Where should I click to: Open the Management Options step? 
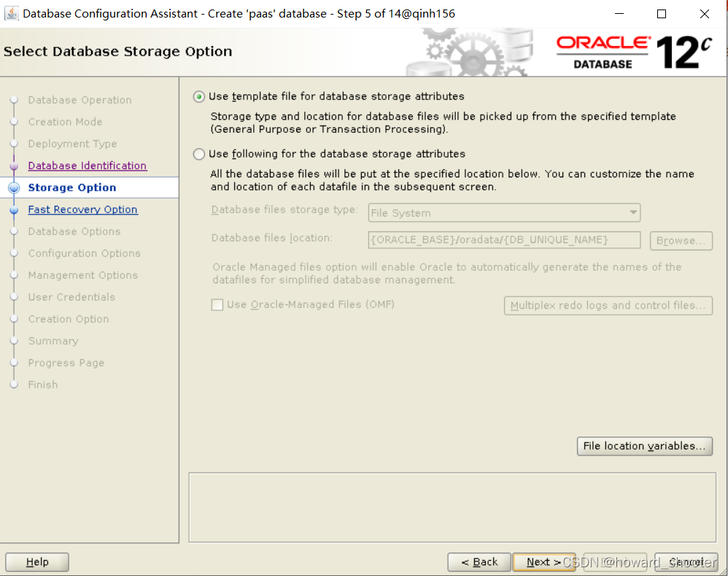(x=82, y=275)
